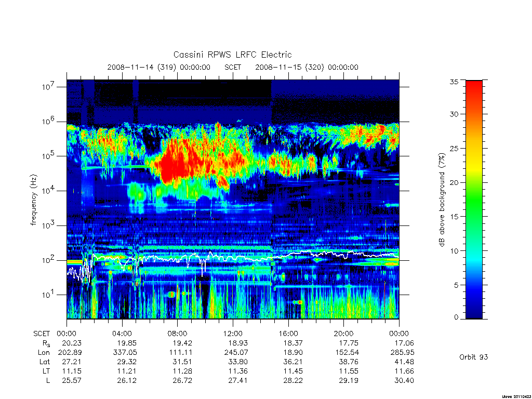Click the 10^6 frequency tick label

coord(48,121)
